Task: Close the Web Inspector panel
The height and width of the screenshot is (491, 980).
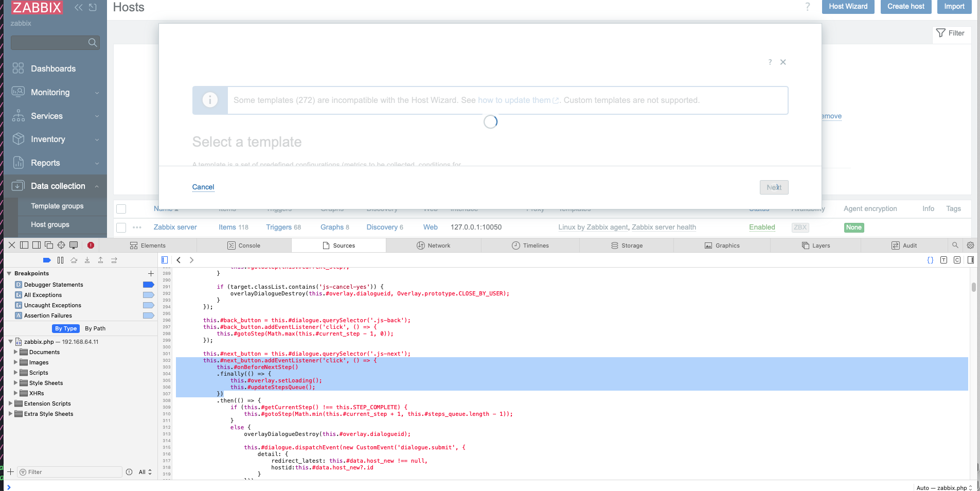Action: click(x=12, y=246)
